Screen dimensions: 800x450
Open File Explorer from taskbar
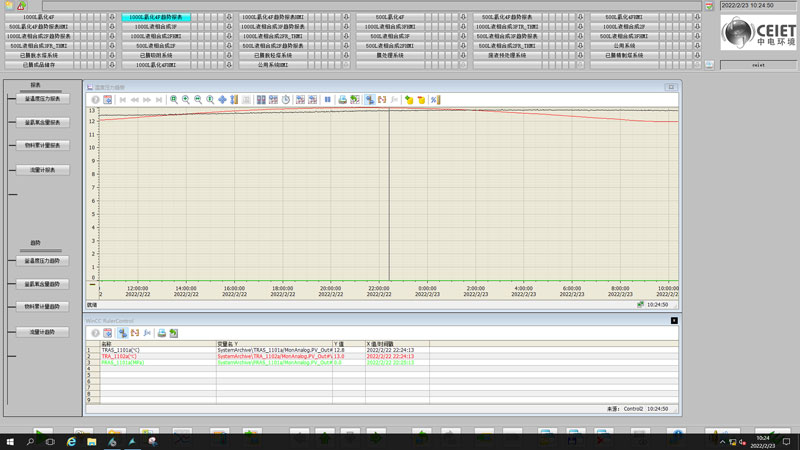coord(91,442)
